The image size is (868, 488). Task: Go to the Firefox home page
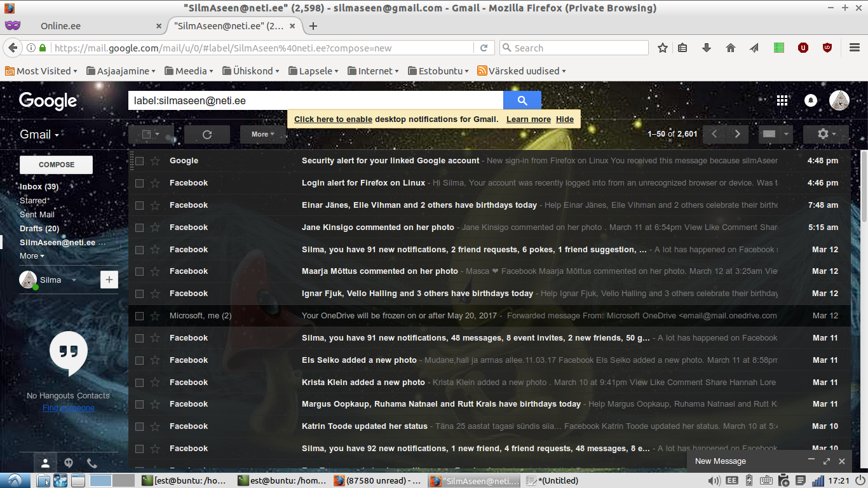click(x=731, y=48)
